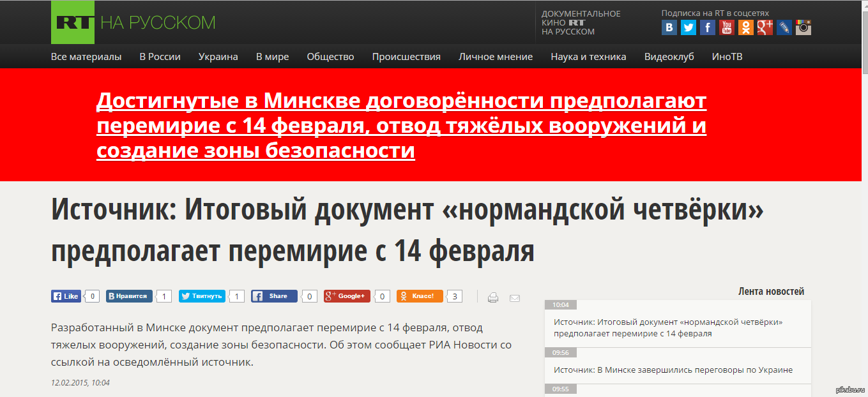
Task: Print the article using printer icon
Action: point(493,297)
